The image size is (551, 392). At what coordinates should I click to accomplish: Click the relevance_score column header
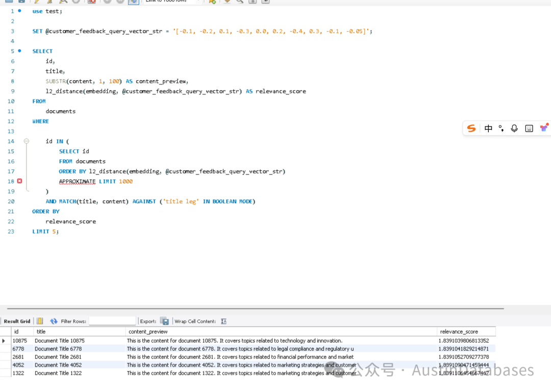click(x=466, y=332)
